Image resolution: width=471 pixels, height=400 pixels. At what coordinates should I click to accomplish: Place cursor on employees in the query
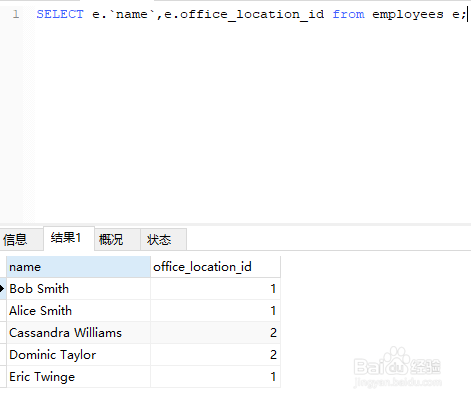pyautogui.click(x=408, y=15)
